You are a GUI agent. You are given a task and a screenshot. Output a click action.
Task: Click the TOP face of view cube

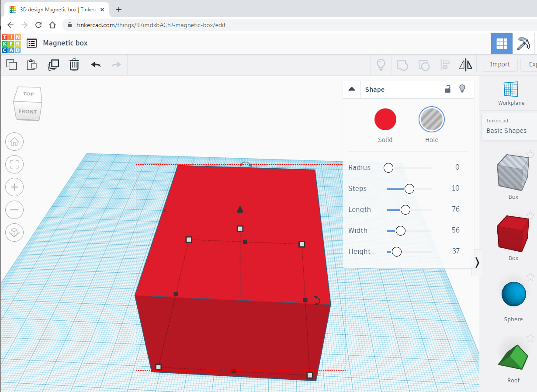[28, 94]
